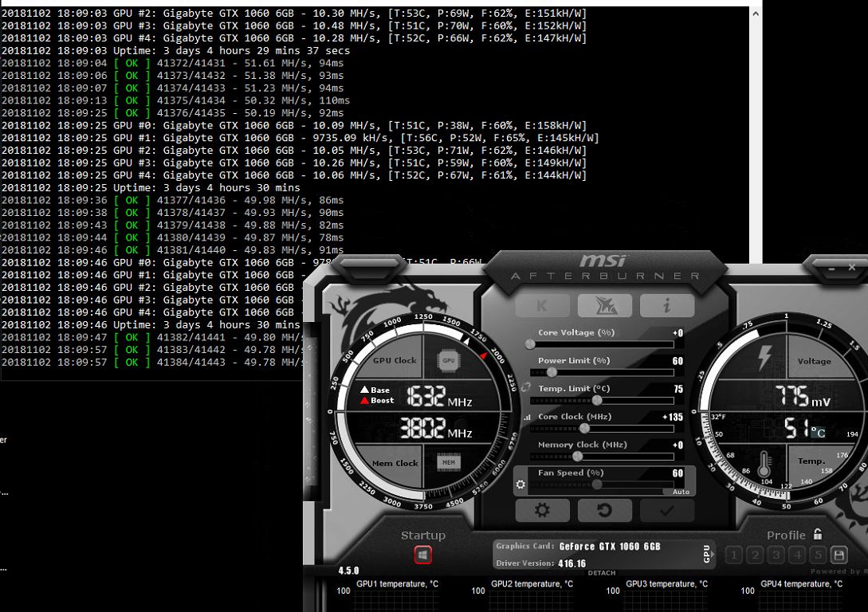Click the apply checkmark button
The image size is (868, 612).
[667, 510]
